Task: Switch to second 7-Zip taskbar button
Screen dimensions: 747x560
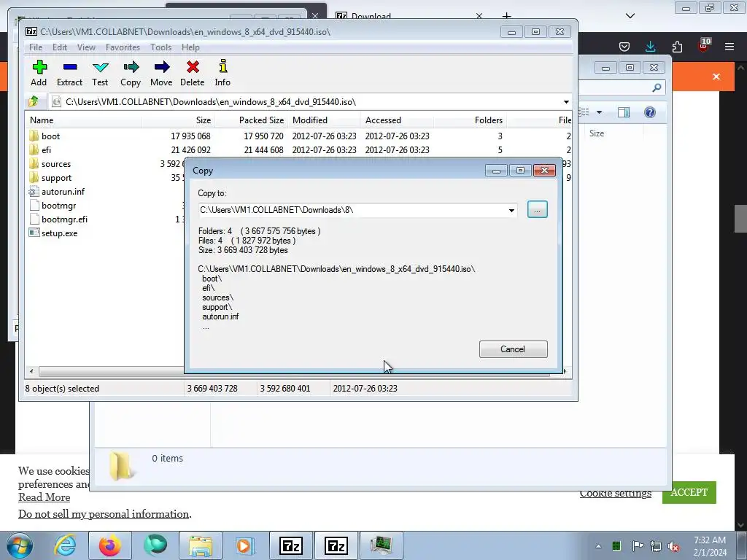Action: coord(336,545)
